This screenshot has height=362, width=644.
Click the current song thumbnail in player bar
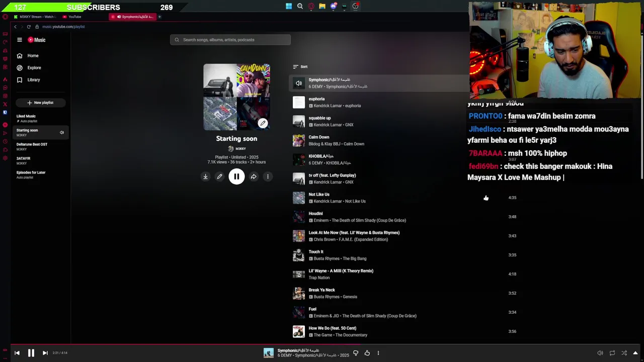tap(269, 353)
